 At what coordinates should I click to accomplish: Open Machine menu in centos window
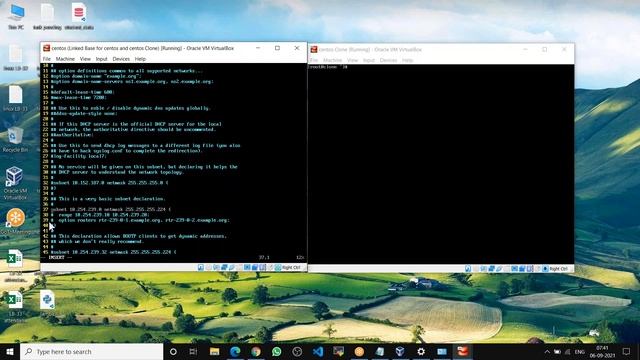tap(65, 59)
